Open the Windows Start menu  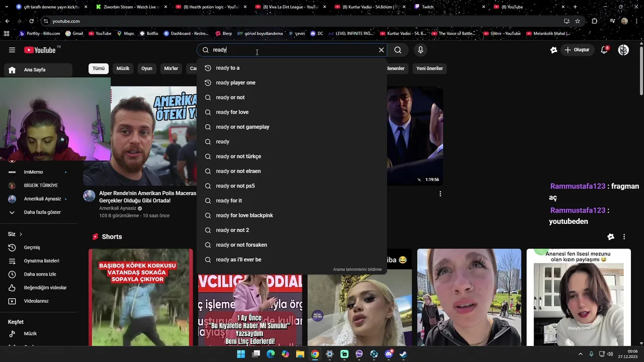241,354
